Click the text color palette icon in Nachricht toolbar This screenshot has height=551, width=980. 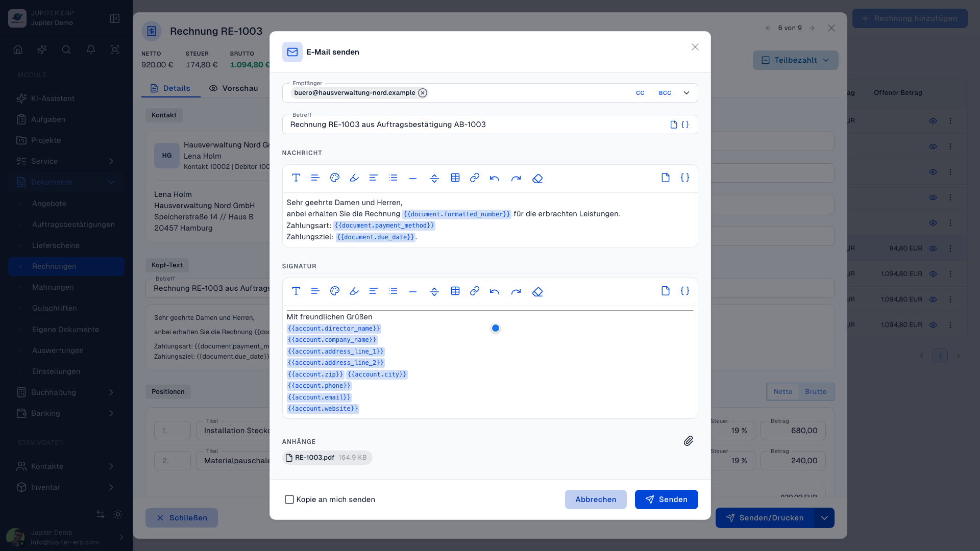[335, 178]
